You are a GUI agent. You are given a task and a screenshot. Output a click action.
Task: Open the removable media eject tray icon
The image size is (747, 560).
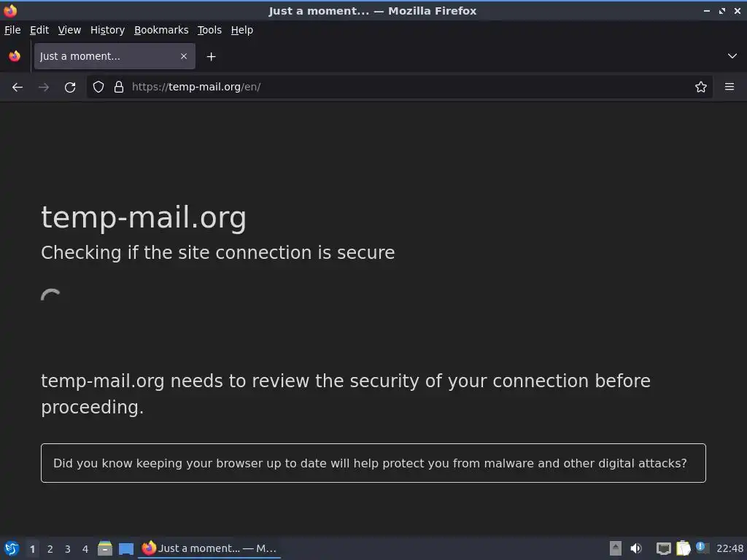[x=616, y=548]
